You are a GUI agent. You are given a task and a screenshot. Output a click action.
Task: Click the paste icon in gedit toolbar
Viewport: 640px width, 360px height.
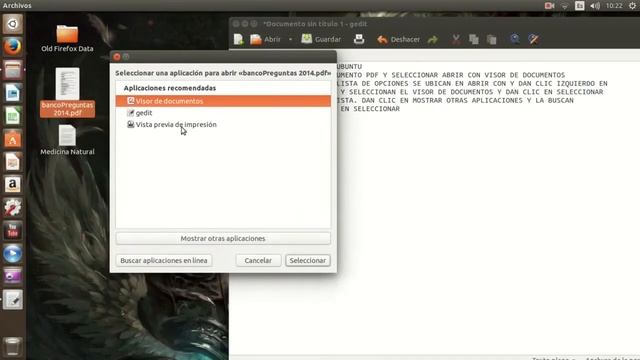coord(492,40)
